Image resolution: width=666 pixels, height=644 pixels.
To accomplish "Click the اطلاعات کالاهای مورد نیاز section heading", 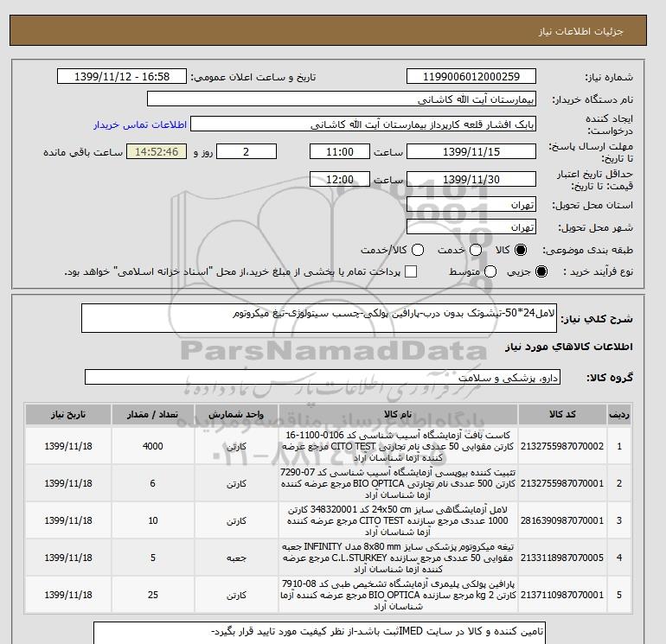I will coord(569,347).
